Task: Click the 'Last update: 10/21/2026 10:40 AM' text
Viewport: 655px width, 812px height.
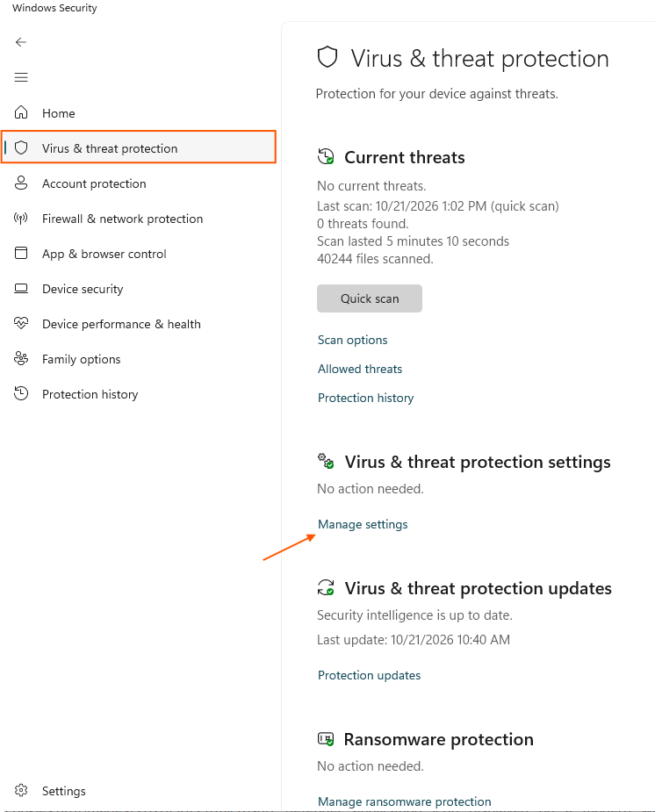Action: (414, 640)
